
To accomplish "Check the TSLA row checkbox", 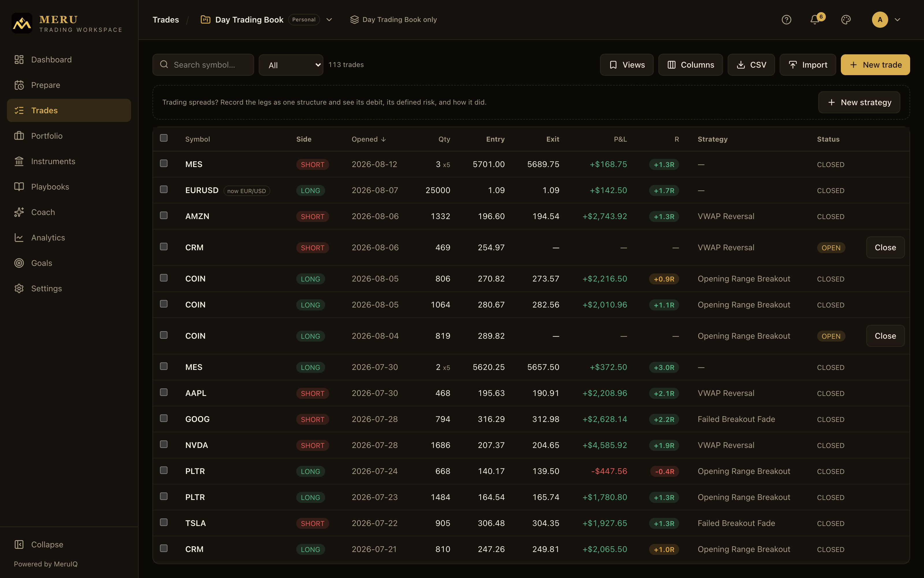I will 164,522.
